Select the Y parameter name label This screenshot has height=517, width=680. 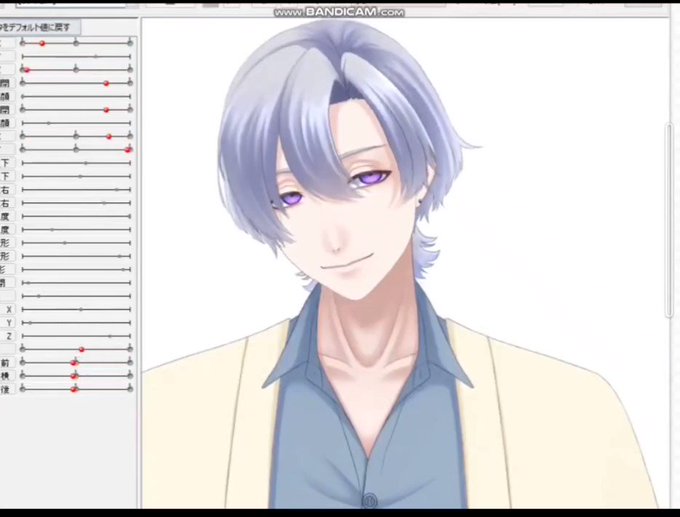[x=8, y=323]
